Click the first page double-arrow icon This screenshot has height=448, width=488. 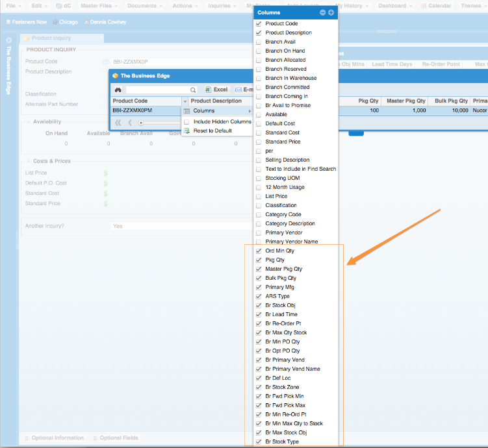118,123
